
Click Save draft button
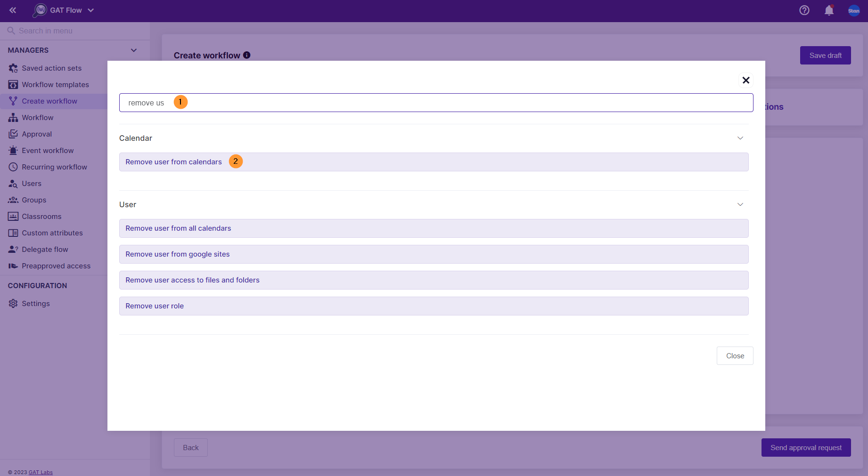point(825,56)
